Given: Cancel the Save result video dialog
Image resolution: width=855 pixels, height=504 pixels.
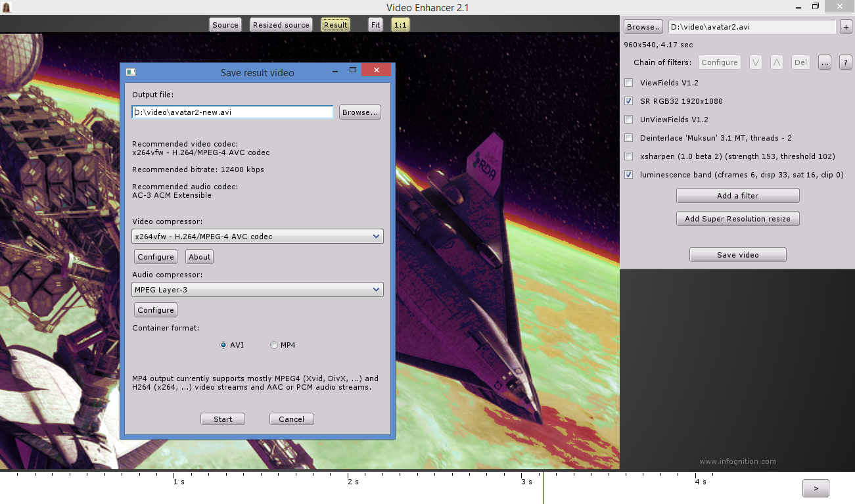Looking at the screenshot, I should [x=292, y=419].
